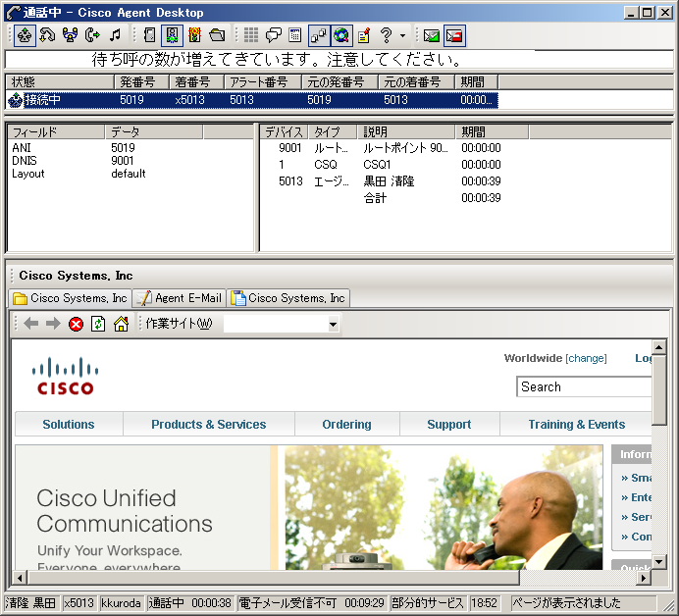Open the 作業サイト work sites dropdown
This screenshot has width=679, height=616.
click(333, 324)
